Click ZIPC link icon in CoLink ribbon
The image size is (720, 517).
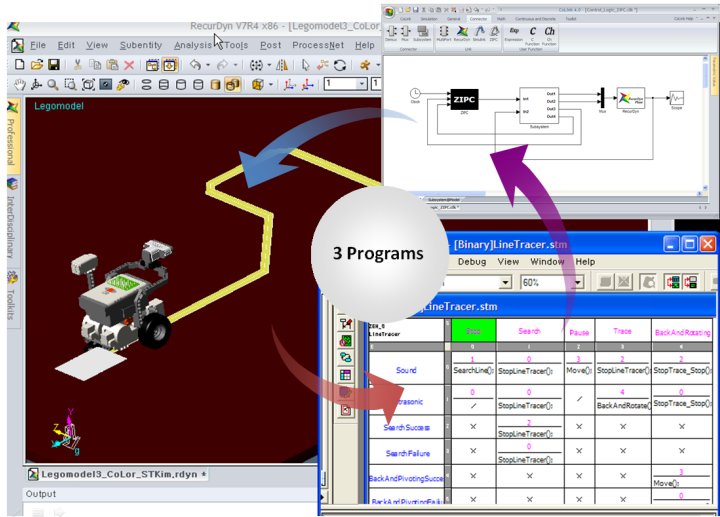tap(494, 34)
